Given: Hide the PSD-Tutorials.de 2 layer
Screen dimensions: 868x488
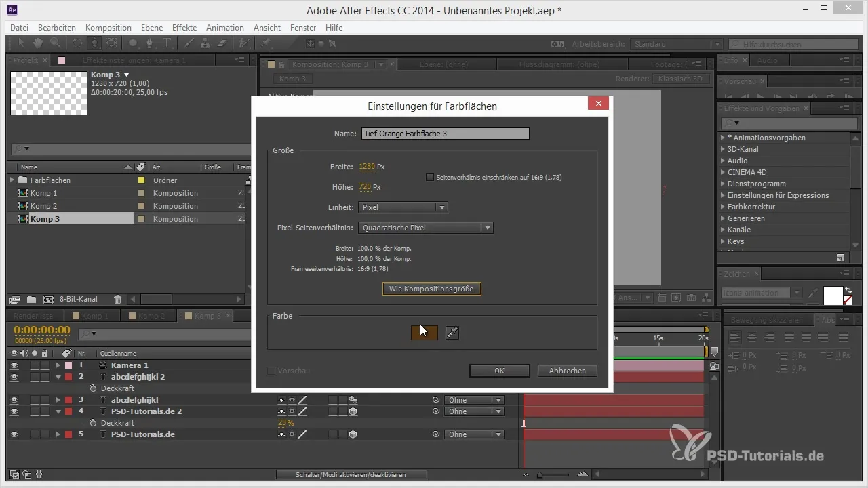Looking at the screenshot, I should (14, 411).
